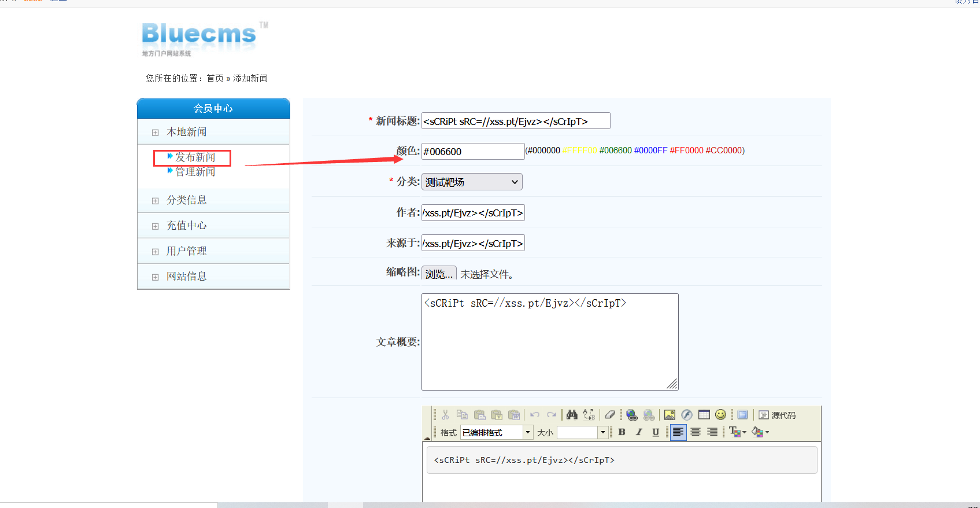Go to 首页 via breadcrumb
Image resolution: width=980 pixels, height=508 pixels.
pyautogui.click(x=215, y=78)
